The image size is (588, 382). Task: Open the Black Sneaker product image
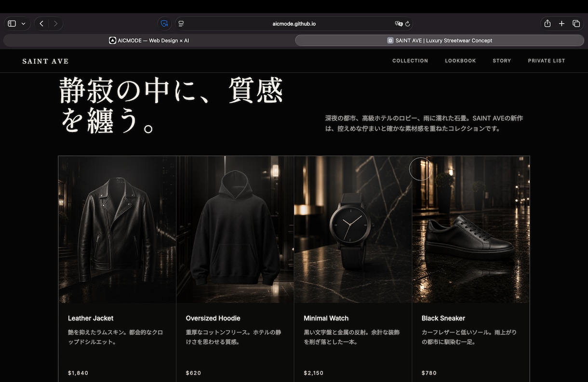point(471,229)
